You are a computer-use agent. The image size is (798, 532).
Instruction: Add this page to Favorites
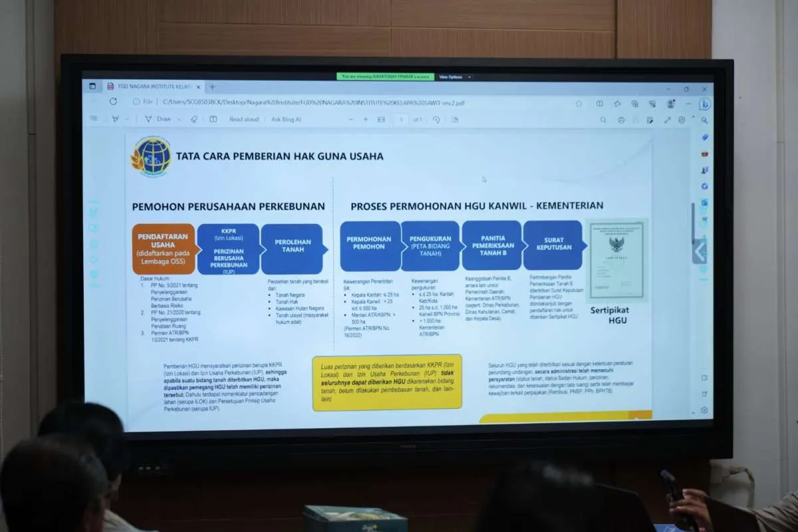[x=579, y=104]
